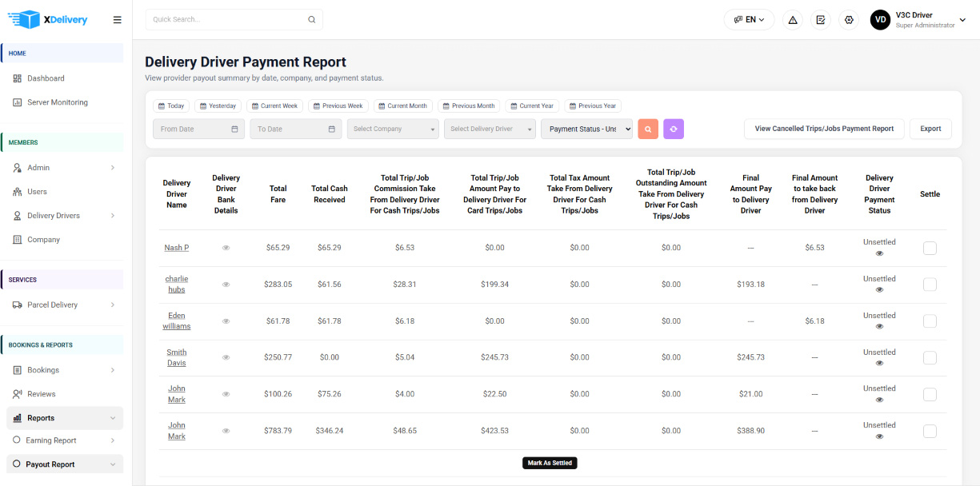Select Payout Report in sidebar
The image size is (980, 486).
coord(65,464)
